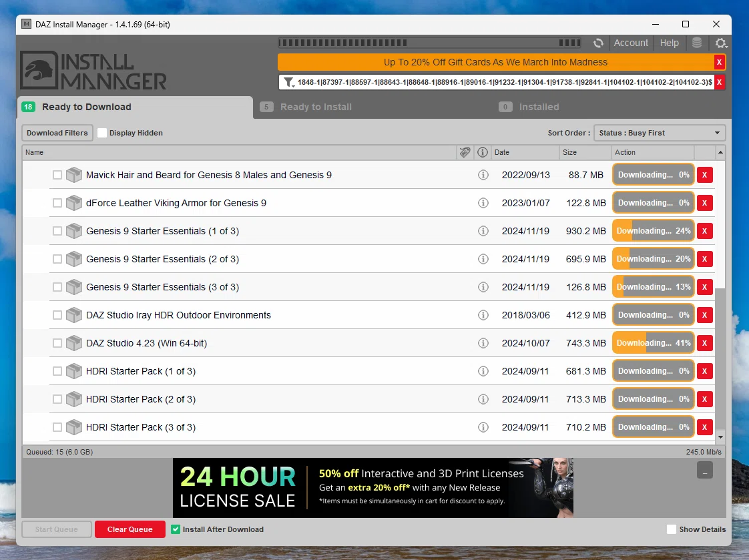749x560 pixels.
Task: Show info for Genesis 9 Starter Essentials (1 of 3)
Action: pos(483,231)
